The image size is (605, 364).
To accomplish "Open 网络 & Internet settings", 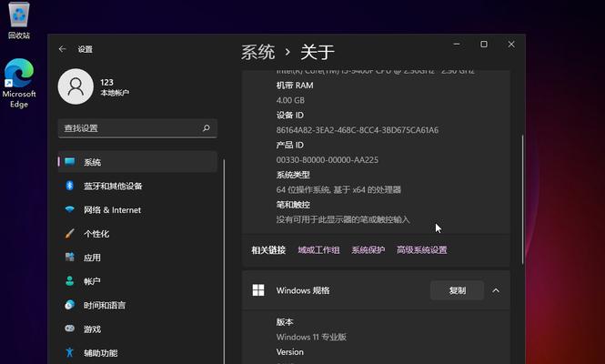I will pos(137,209).
